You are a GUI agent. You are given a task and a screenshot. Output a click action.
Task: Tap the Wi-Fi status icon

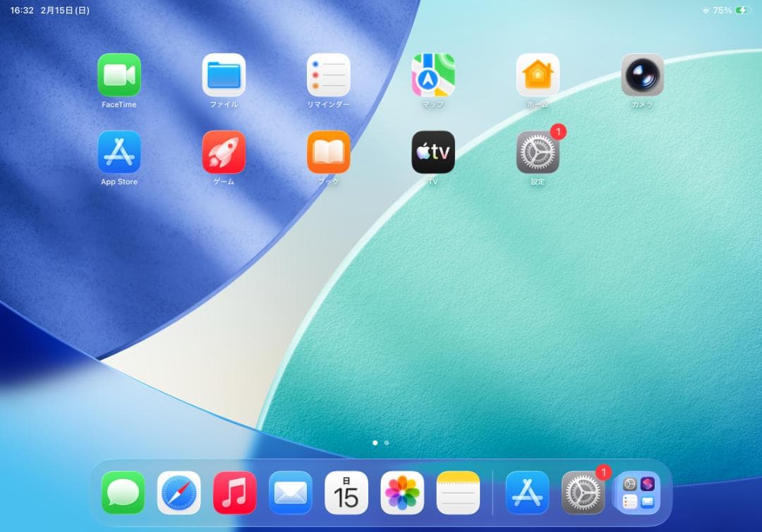[706, 11]
